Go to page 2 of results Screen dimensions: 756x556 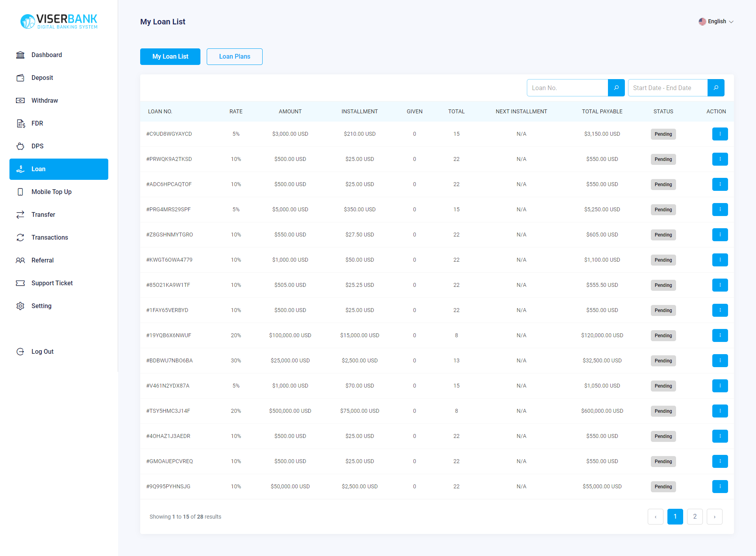coord(695,516)
